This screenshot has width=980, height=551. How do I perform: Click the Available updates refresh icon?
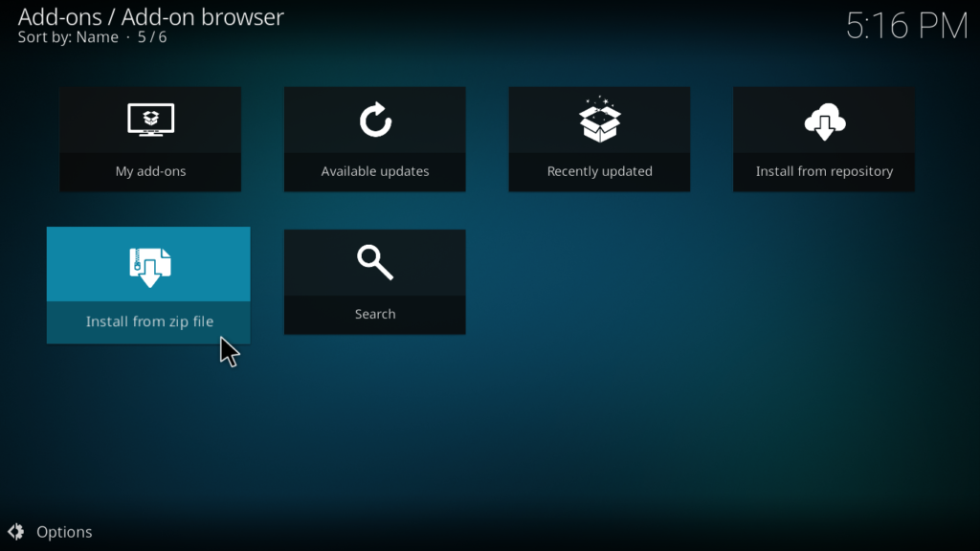(x=375, y=120)
